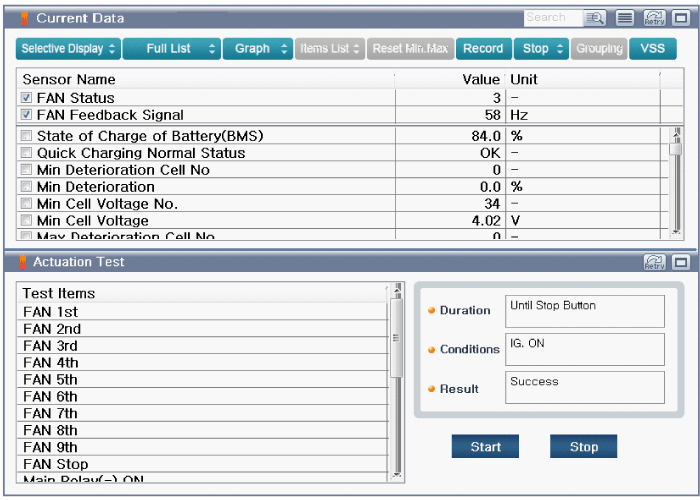The height and width of the screenshot is (500, 700).
Task: Check the Min Cell Voltage checkbox
Action: (27, 221)
